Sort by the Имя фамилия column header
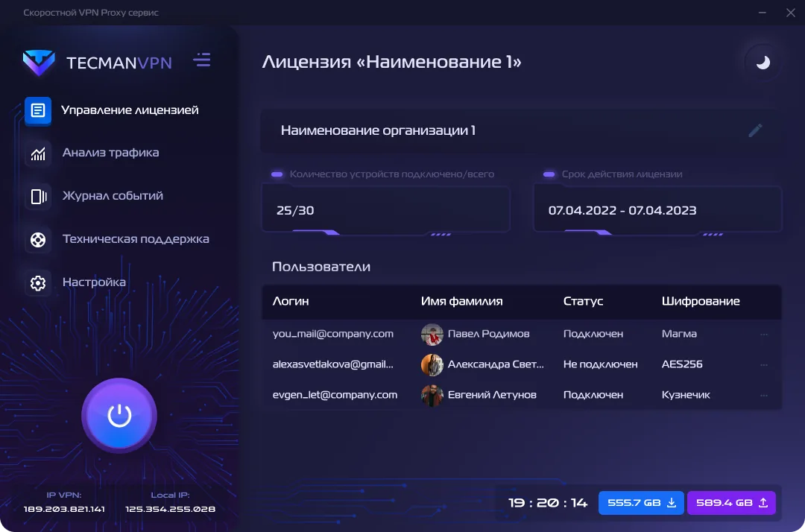This screenshot has width=805, height=532. [461, 302]
